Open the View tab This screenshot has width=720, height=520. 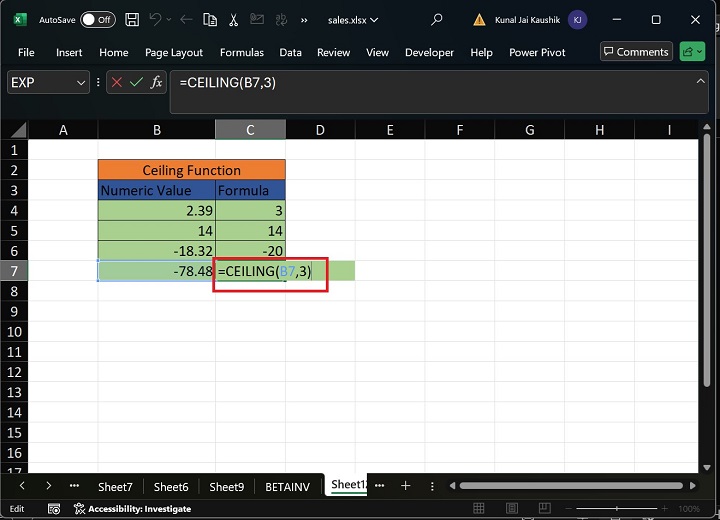pos(377,52)
